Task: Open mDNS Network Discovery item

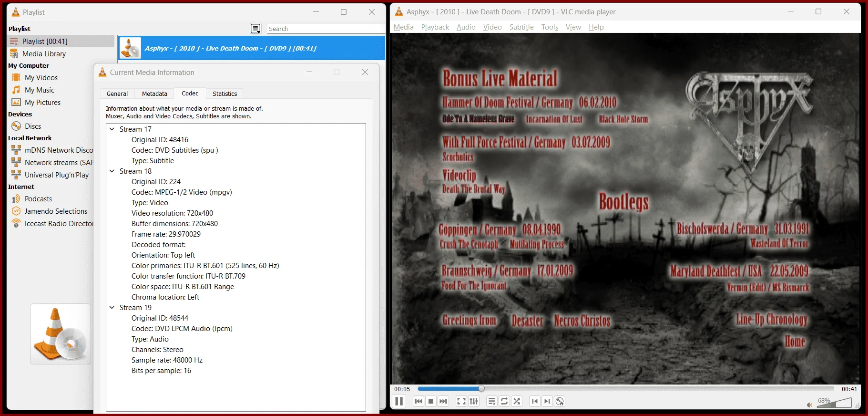Action: (x=52, y=150)
